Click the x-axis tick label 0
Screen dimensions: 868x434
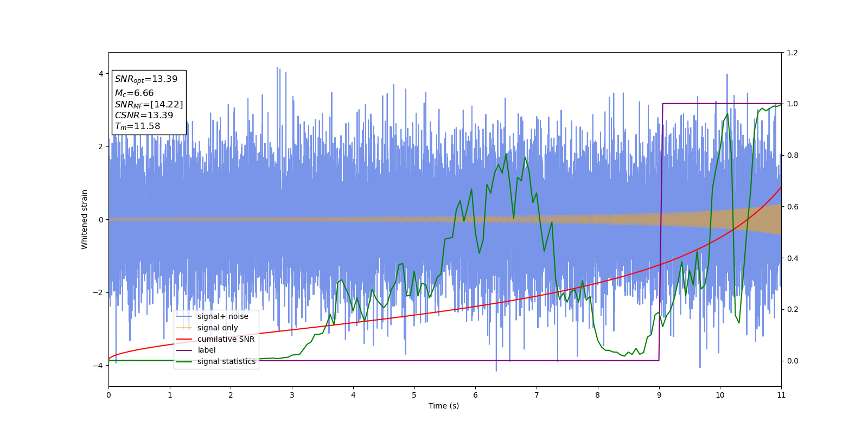(x=108, y=395)
